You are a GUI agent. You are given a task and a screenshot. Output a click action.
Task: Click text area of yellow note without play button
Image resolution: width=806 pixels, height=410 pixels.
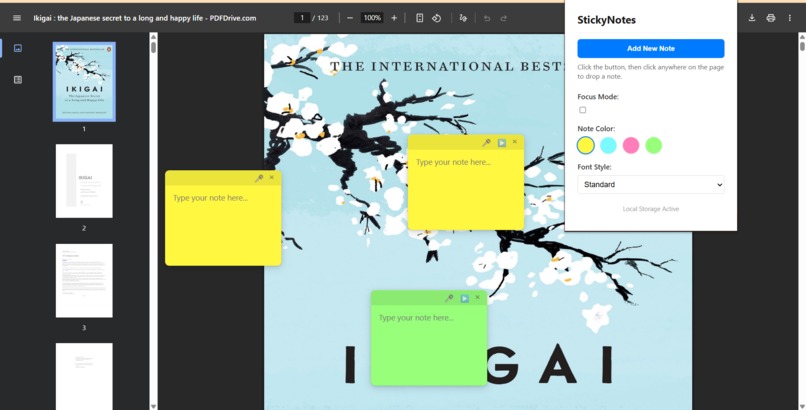coord(223,225)
